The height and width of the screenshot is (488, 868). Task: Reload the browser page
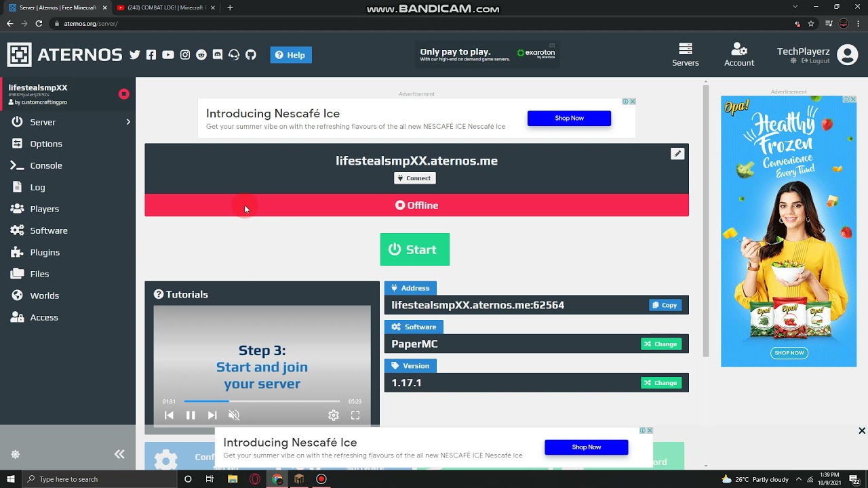pos(39,23)
